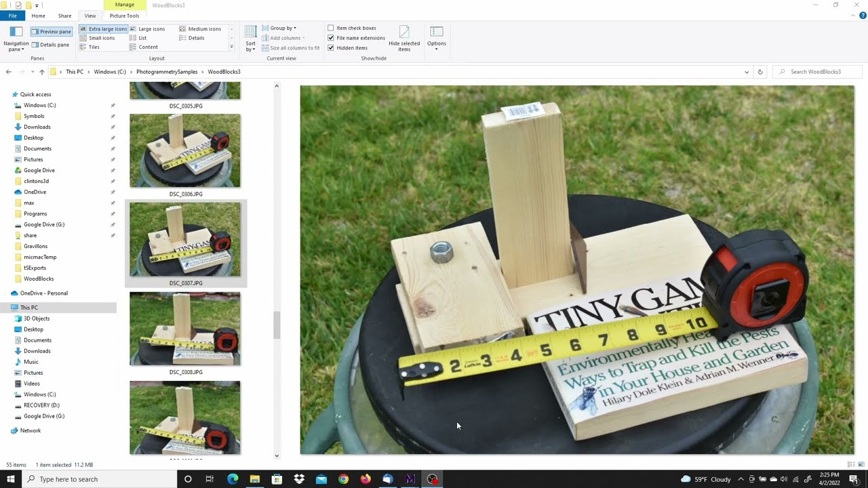Click Size all columns to fit
868x488 pixels.
pyautogui.click(x=290, y=48)
